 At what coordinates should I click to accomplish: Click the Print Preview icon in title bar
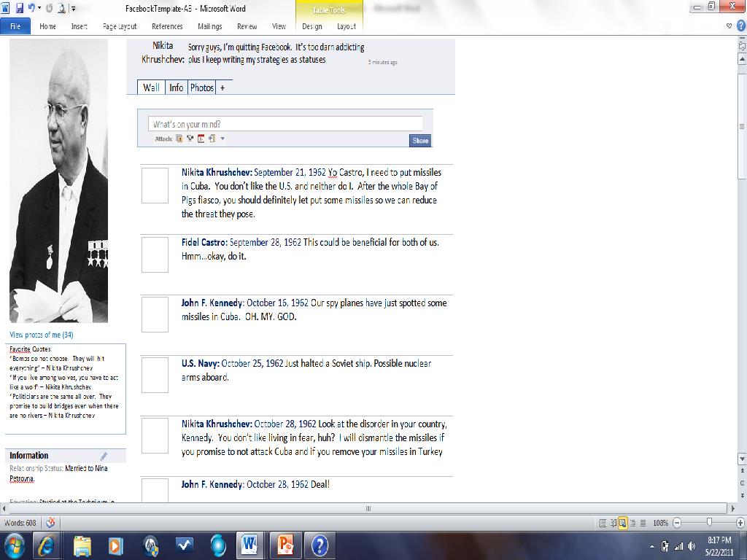[x=61, y=8]
